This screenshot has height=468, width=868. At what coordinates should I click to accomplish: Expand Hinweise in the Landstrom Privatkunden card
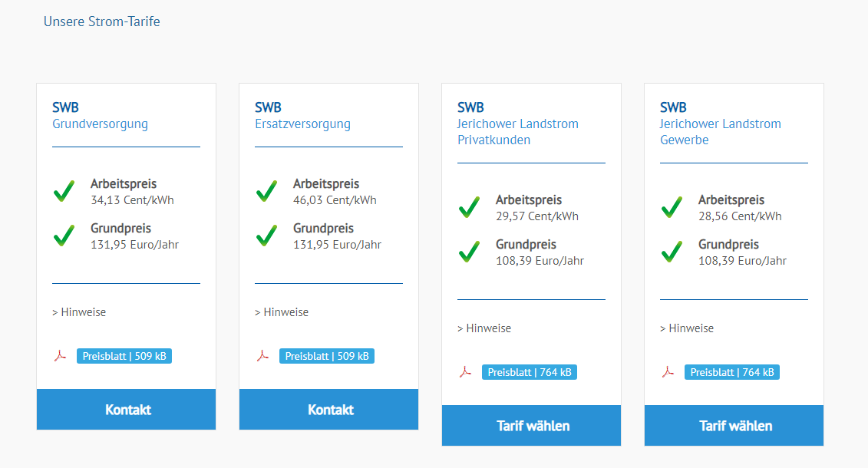[484, 328]
